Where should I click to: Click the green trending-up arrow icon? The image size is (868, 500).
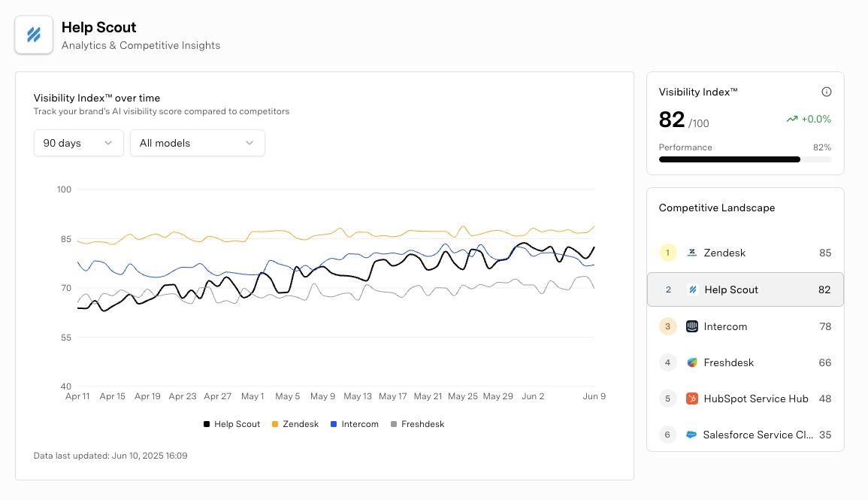point(791,119)
